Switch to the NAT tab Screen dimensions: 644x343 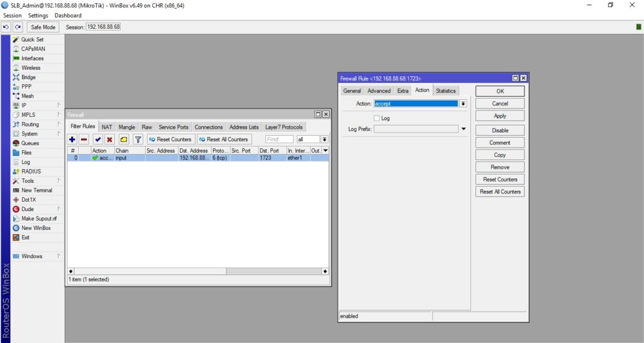107,127
